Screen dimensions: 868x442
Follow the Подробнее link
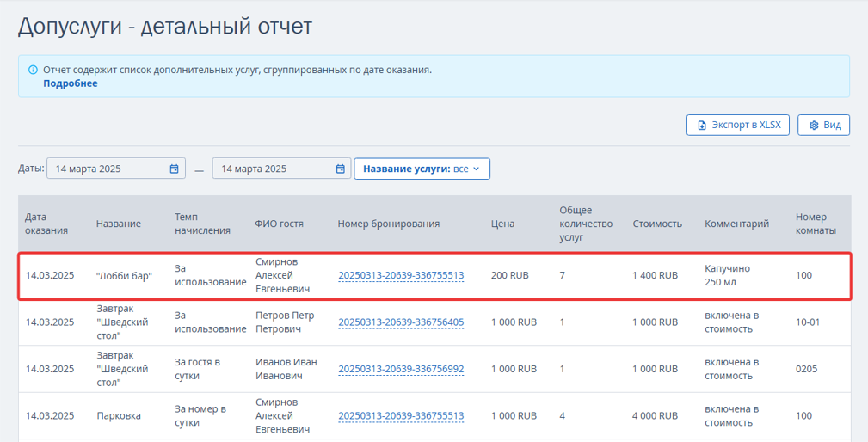coord(71,83)
